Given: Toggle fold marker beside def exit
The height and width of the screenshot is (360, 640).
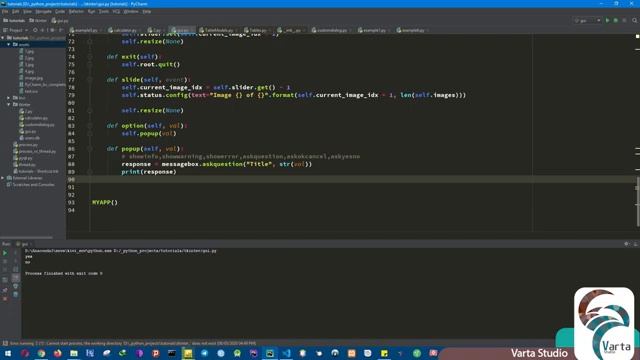Looking at the screenshot, I should [90, 57].
